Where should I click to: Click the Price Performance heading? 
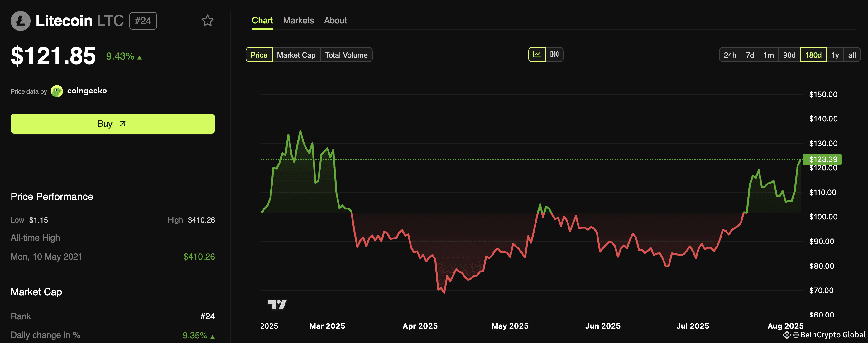(x=51, y=197)
